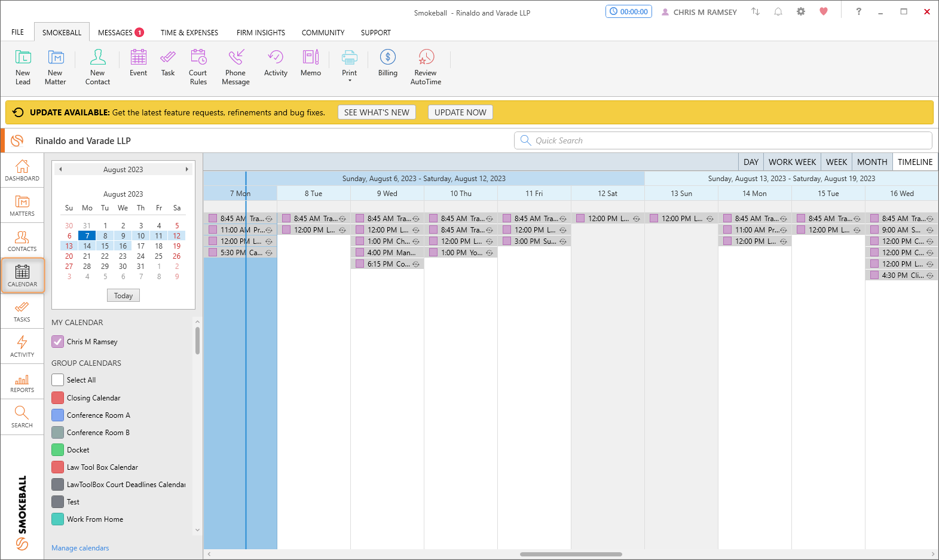Click the heart icon in title bar
Image resolution: width=939 pixels, height=560 pixels.
pyautogui.click(x=824, y=11)
